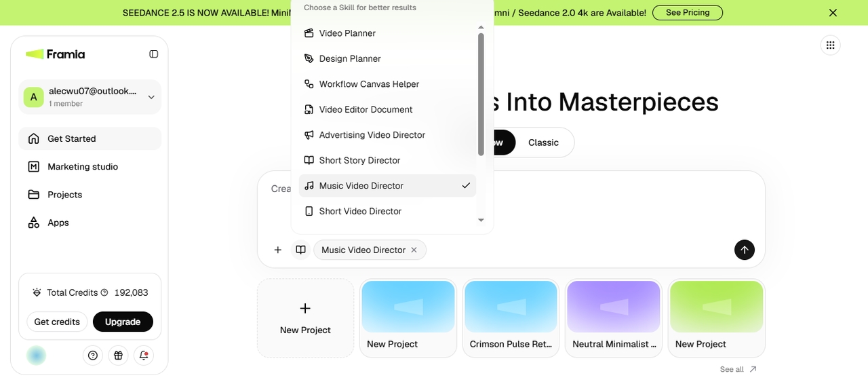Choose Short Video Director skill

coord(387,211)
